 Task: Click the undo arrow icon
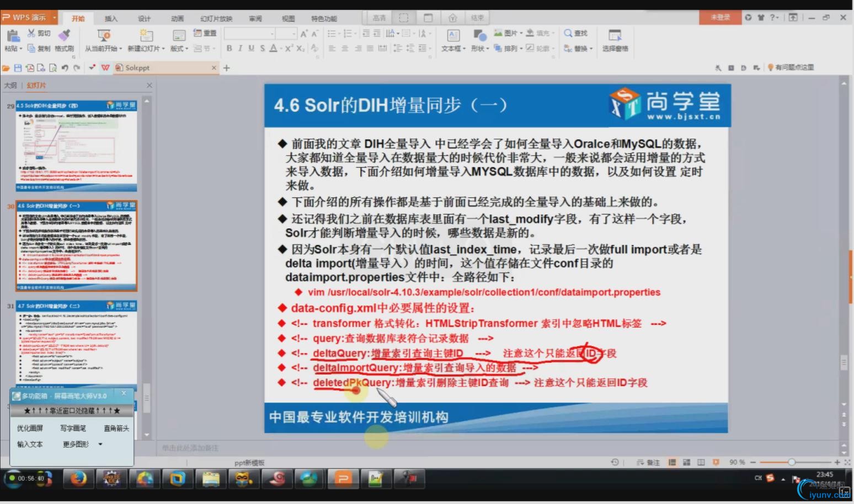pyautogui.click(x=65, y=68)
